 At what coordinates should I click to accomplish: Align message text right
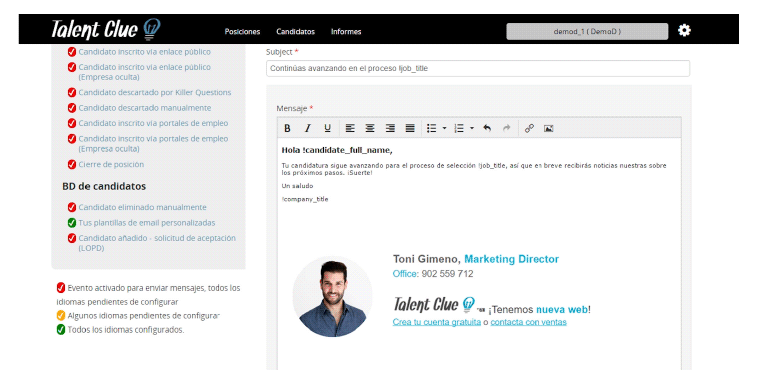pos(390,128)
